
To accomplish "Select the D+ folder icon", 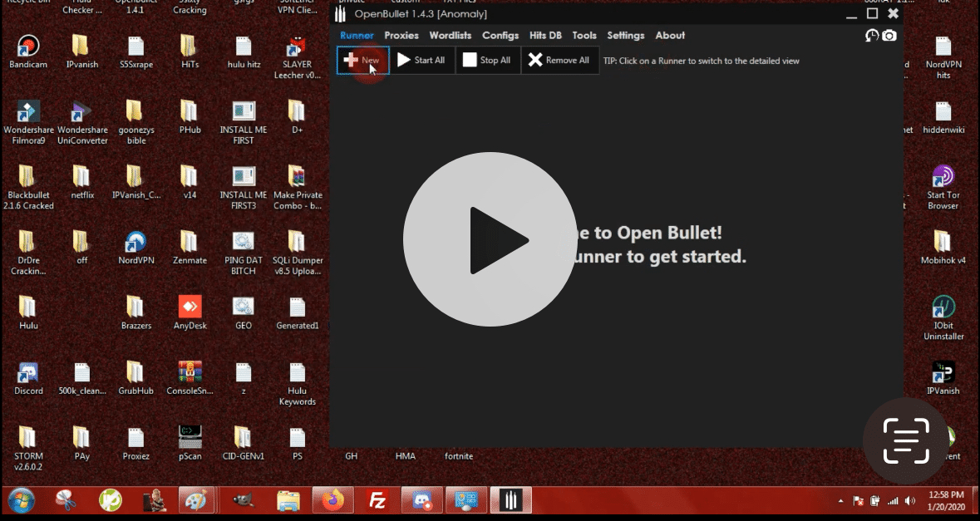I will click(x=298, y=117).
